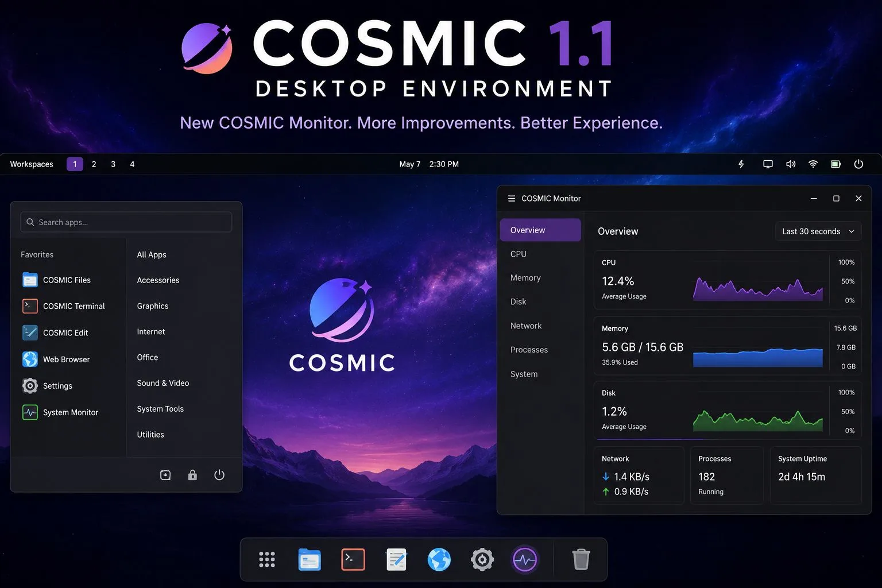Switch to workspace 3

coord(113,164)
